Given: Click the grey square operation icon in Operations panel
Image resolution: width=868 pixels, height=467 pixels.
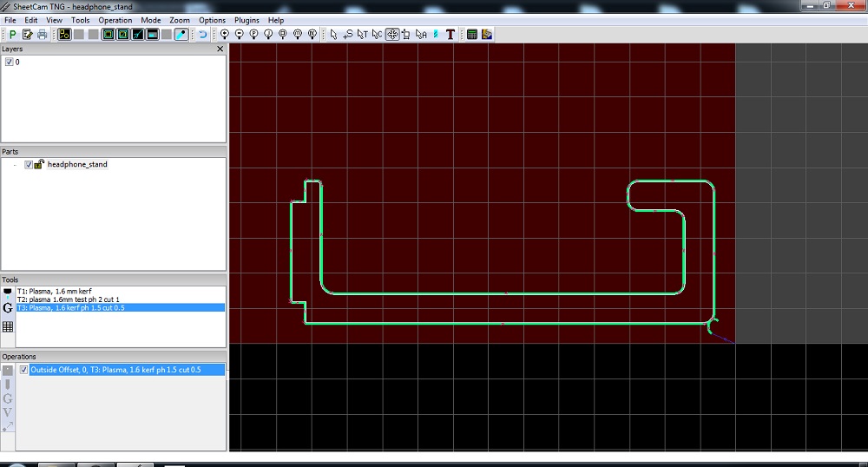Looking at the screenshot, I should pos(8,370).
